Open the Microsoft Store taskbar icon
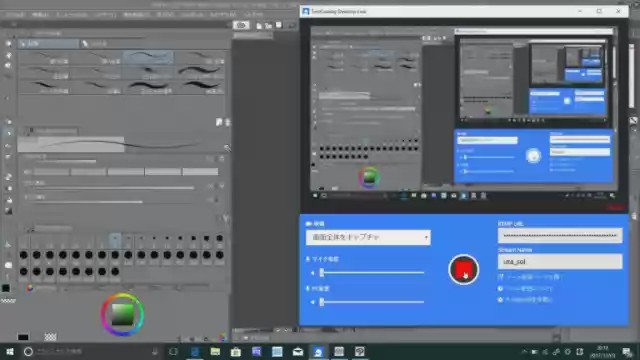Screen dimensions: 640x360 point(236,351)
